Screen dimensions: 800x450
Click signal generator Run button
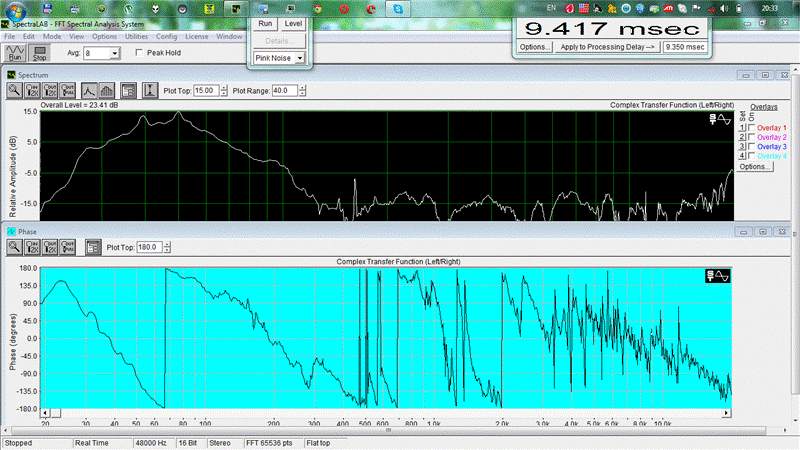265,24
